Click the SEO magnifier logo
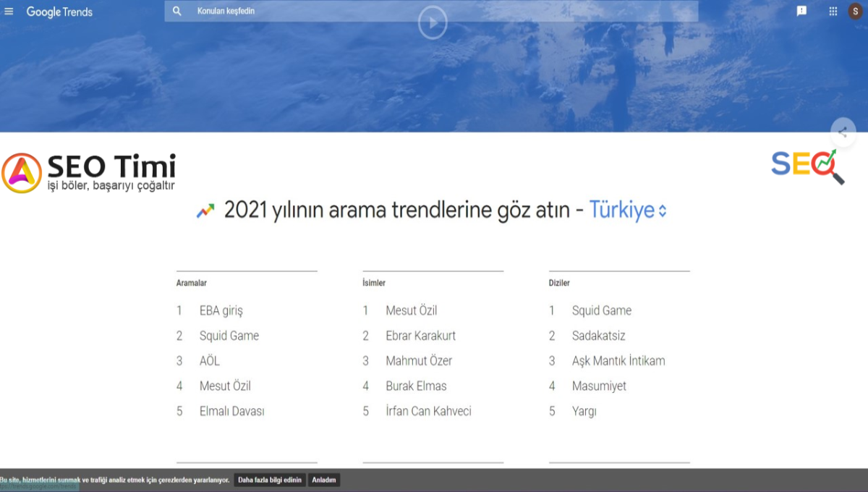 [x=808, y=166]
